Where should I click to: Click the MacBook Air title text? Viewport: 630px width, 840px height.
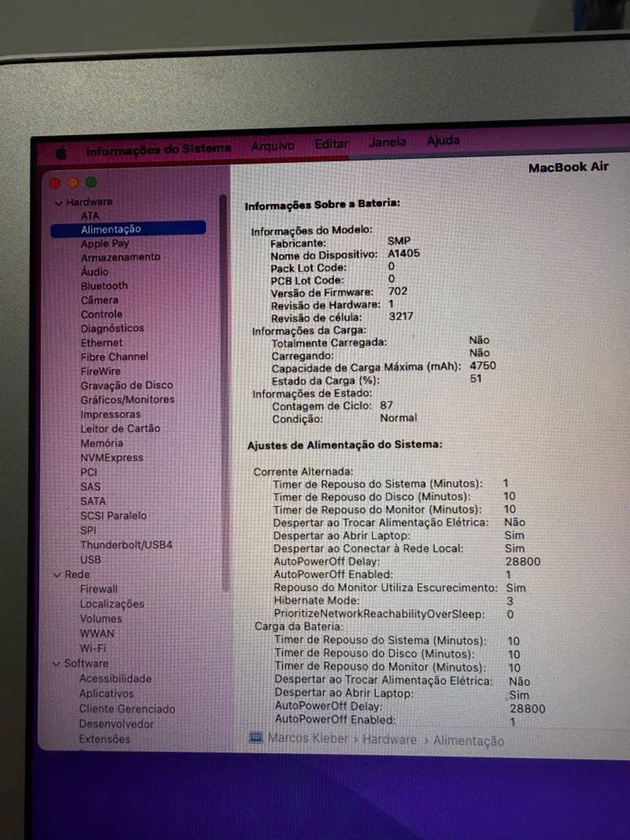tap(568, 167)
